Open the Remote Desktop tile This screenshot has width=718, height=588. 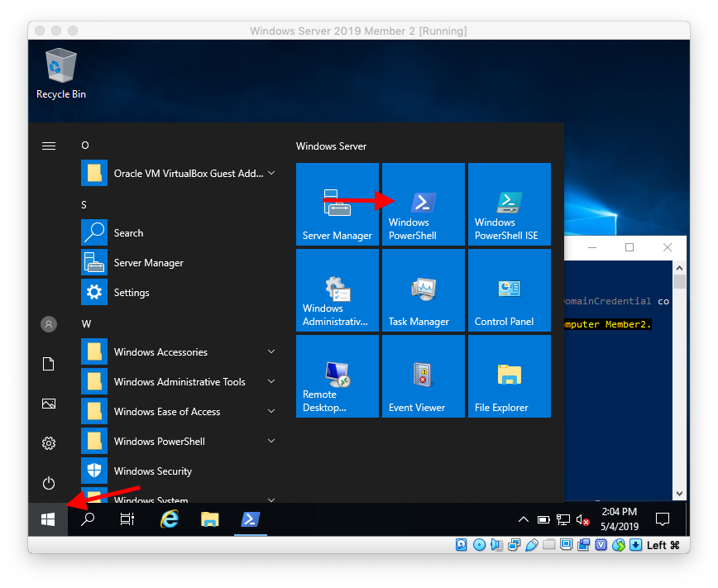(x=337, y=376)
